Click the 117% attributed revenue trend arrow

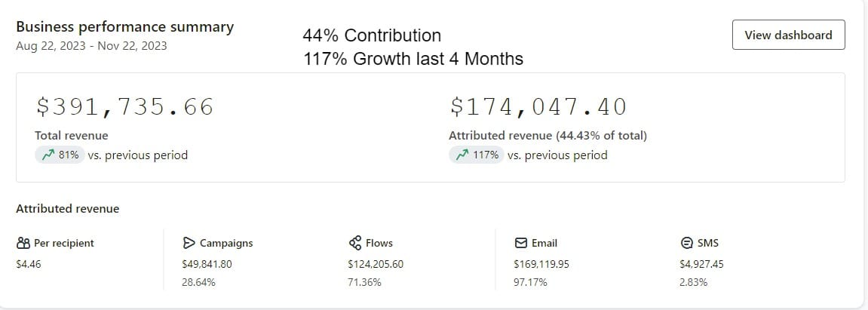461,155
